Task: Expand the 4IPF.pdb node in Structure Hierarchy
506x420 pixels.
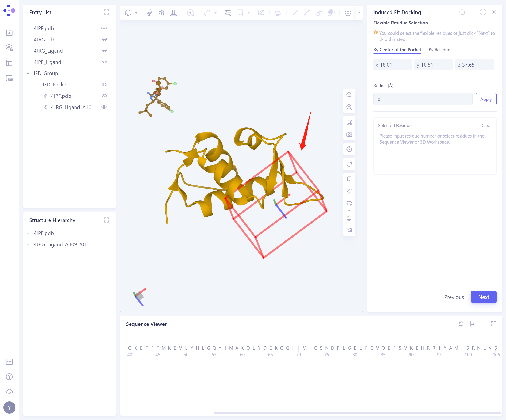Action: [x=28, y=233]
